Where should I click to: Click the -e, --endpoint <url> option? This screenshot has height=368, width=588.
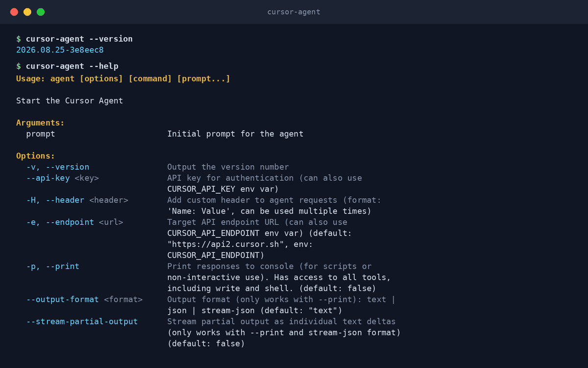74,222
